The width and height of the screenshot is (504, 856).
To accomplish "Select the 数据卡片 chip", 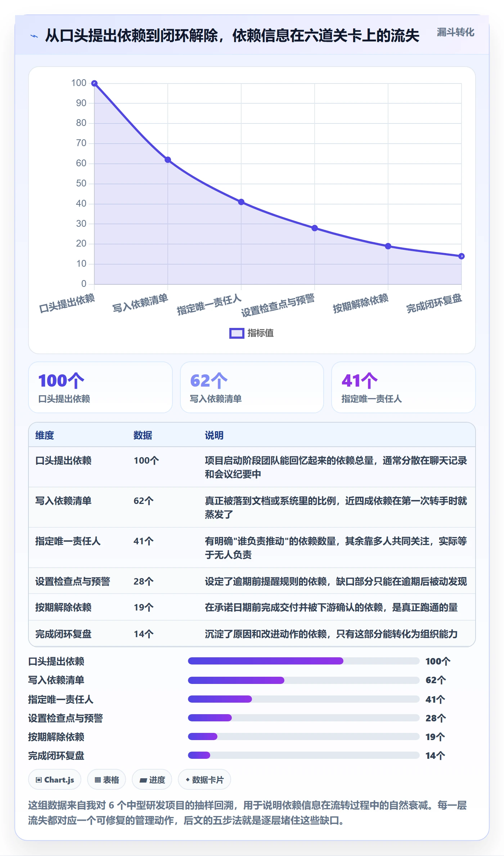I will (204, 780).
